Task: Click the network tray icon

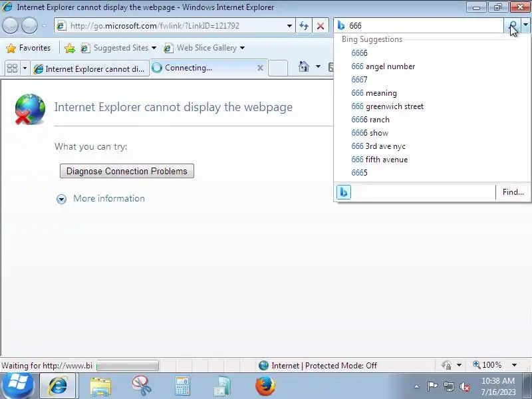Action: [x=448, y=386]
